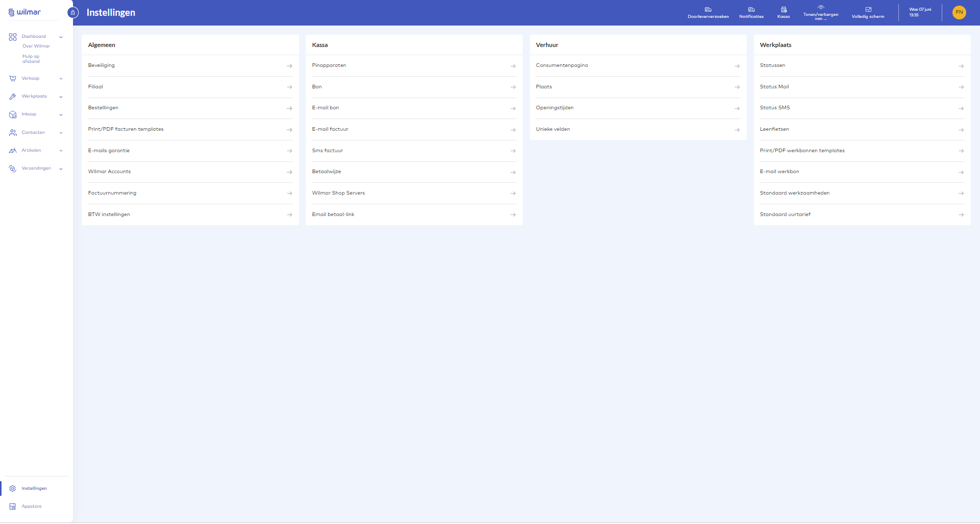Open the Kassa icon in top bar
Viewport: 980px width, 524px height.
point(783,10)
